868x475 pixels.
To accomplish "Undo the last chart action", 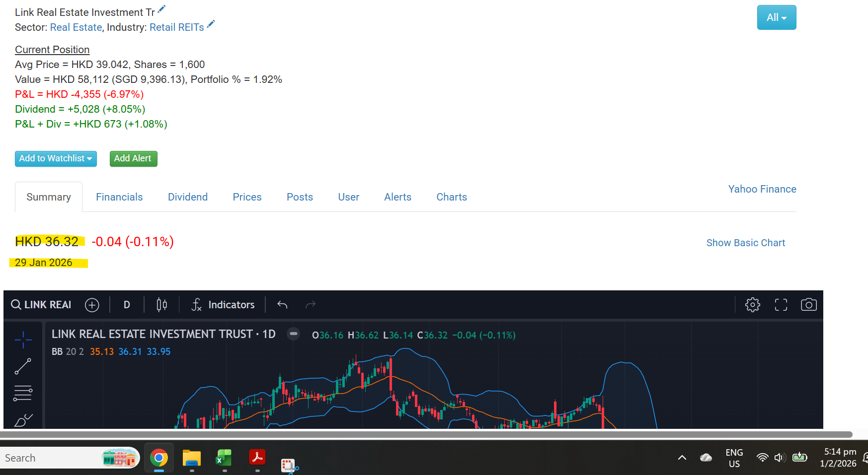I will [x=282, y=305].
